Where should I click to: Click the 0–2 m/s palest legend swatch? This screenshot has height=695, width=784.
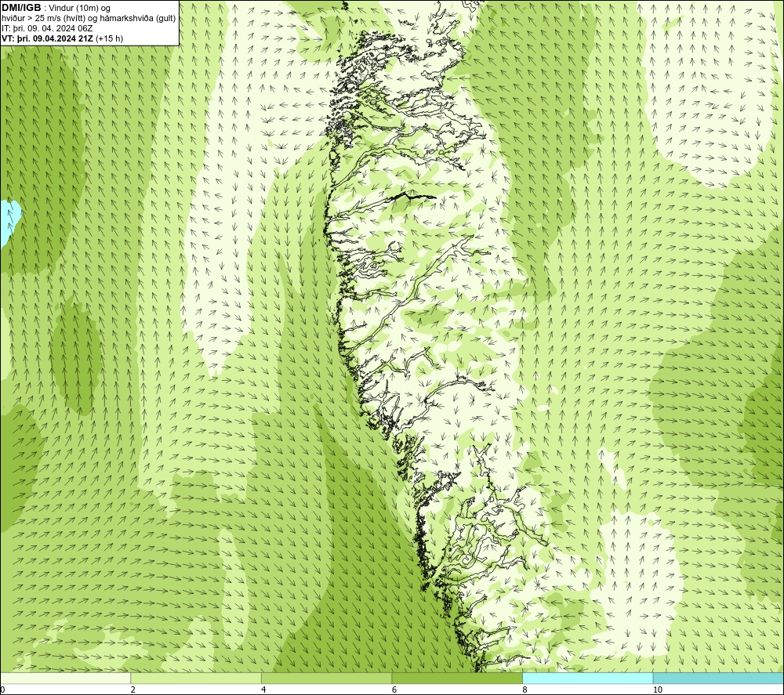66,678
